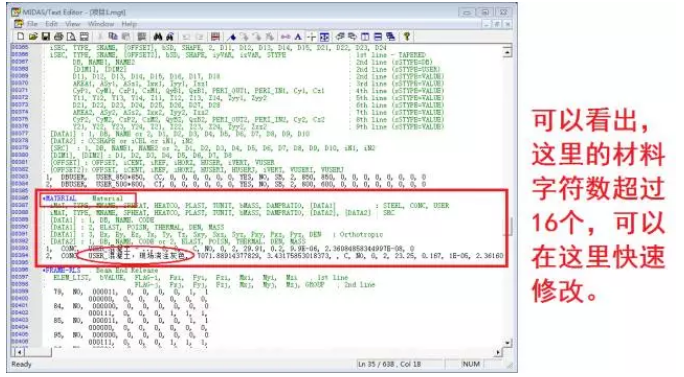Click the NUM status bar indicator
Screen dimensions: 684x377
pos(471,364)
